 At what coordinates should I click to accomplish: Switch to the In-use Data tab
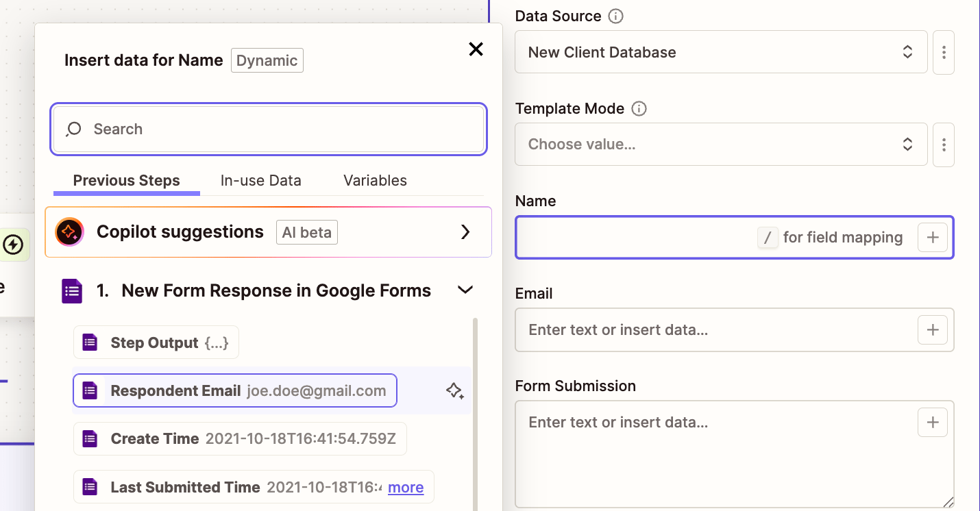tap(260, 181)
